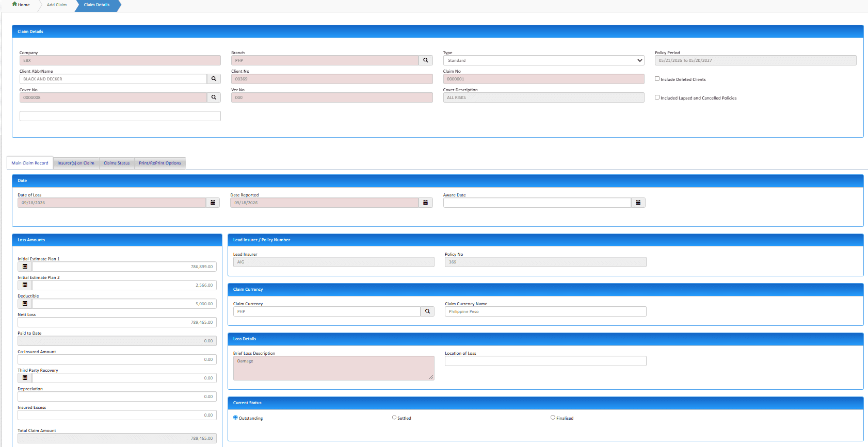868x447 pixels.
Task: Click Brief Loss Description textarea
Action: point(334,368)
